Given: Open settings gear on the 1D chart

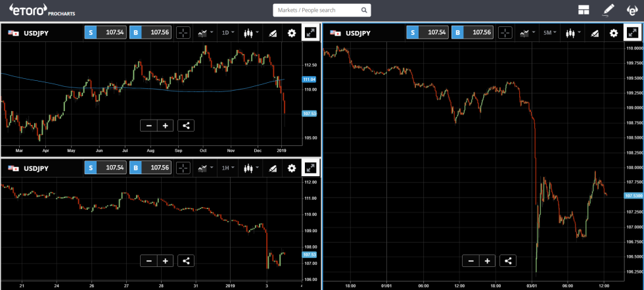Looking at the screenshot, I should click(292, 33).
